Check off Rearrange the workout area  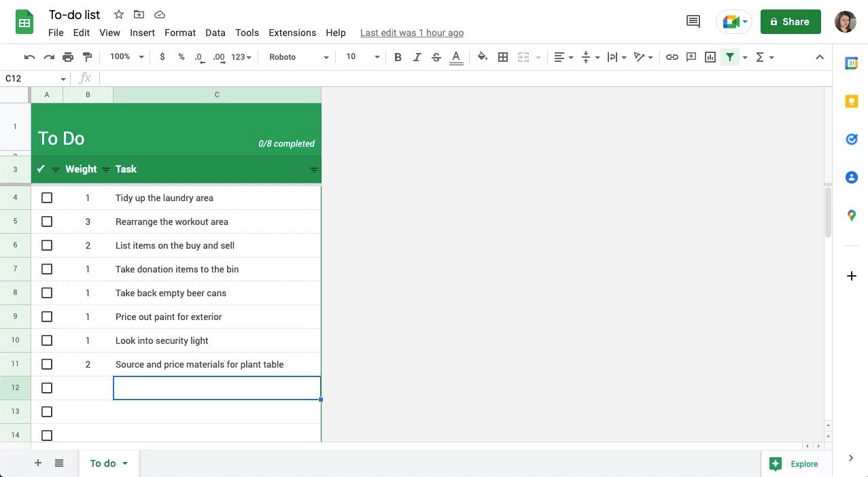coord(47,222)
